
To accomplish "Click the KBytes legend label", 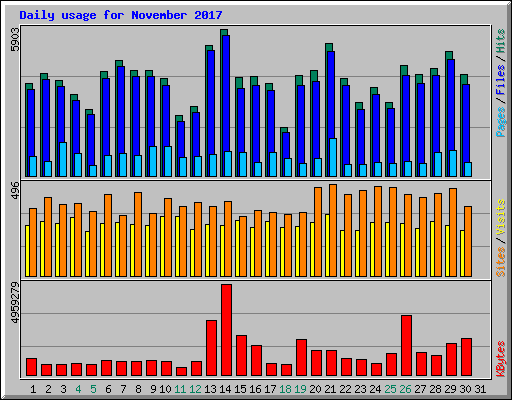I will coord(501,359).
